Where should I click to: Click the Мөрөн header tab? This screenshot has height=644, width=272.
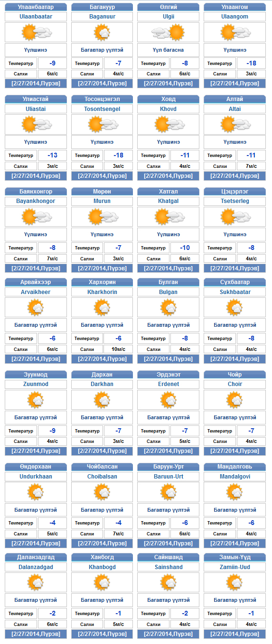click(x=102, y=191)
